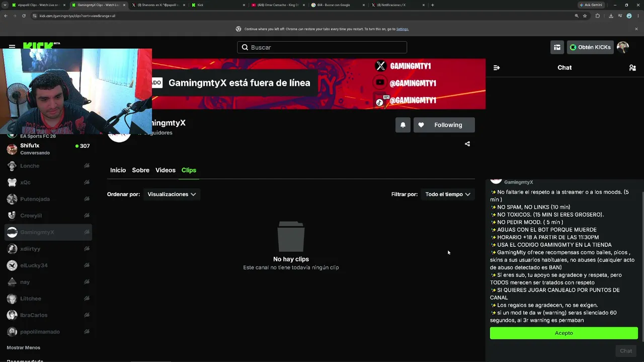Click the 'No hay clips' message text

(x=291, y=259)
